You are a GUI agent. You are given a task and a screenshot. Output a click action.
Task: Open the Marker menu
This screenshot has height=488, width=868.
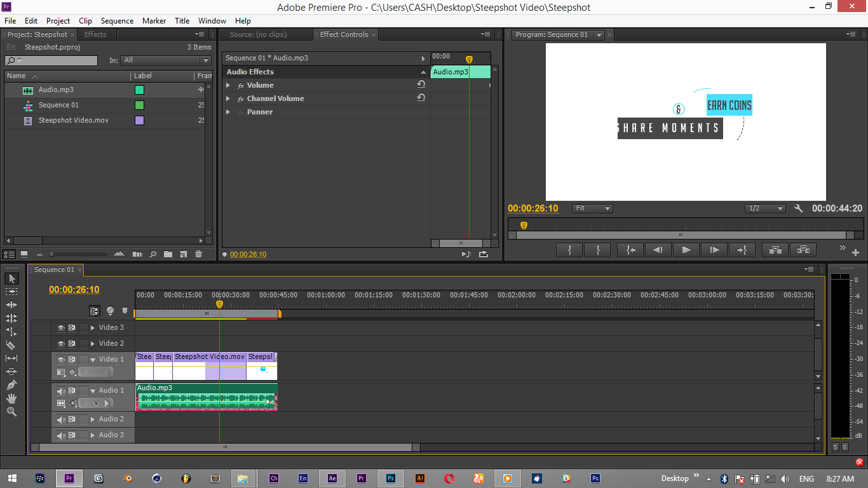[154, 21]
